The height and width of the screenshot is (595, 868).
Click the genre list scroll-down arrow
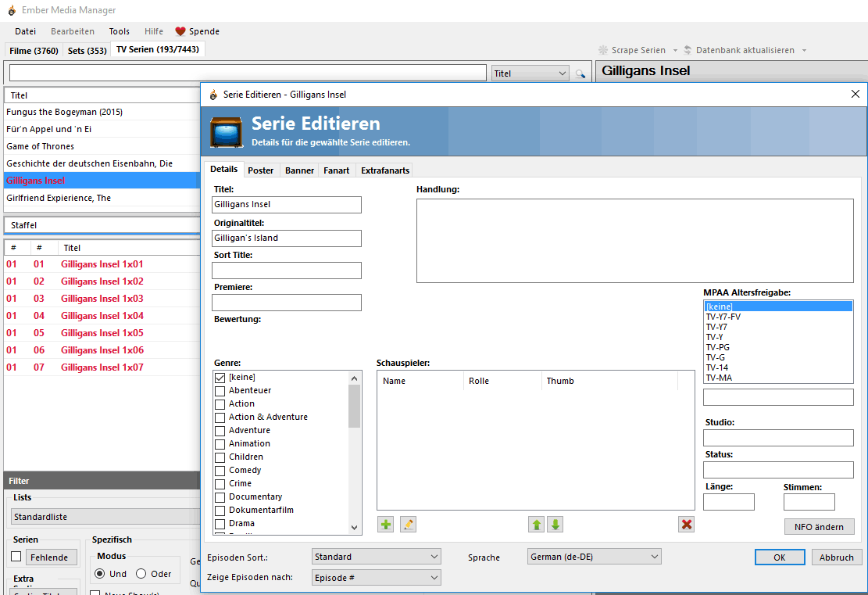point(354,528)
